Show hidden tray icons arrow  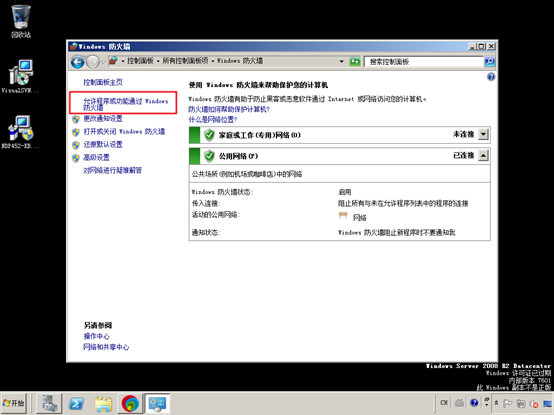[496, 403]
